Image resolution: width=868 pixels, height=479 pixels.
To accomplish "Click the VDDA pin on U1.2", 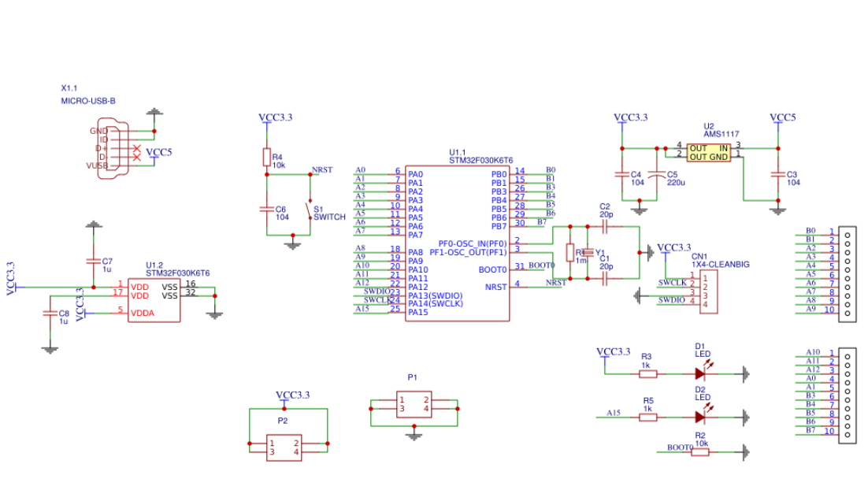I will point(143,314).
